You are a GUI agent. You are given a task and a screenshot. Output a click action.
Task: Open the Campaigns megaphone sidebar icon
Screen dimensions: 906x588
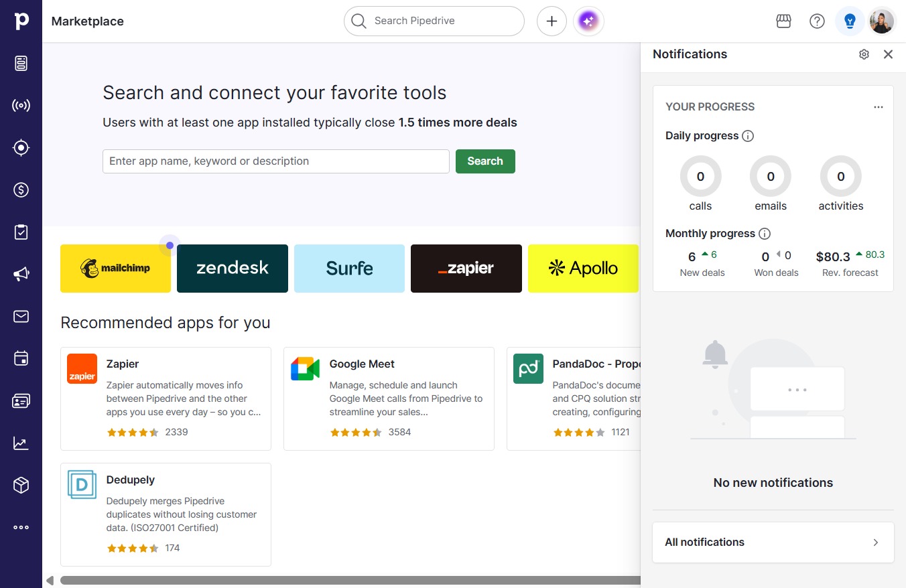tap(21, 275)
